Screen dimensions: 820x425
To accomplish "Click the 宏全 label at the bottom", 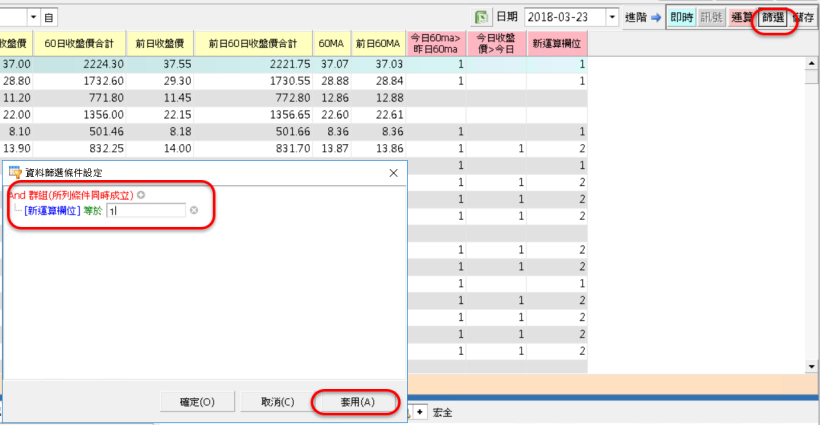I will pyautogui.click(x=442, y=413).
